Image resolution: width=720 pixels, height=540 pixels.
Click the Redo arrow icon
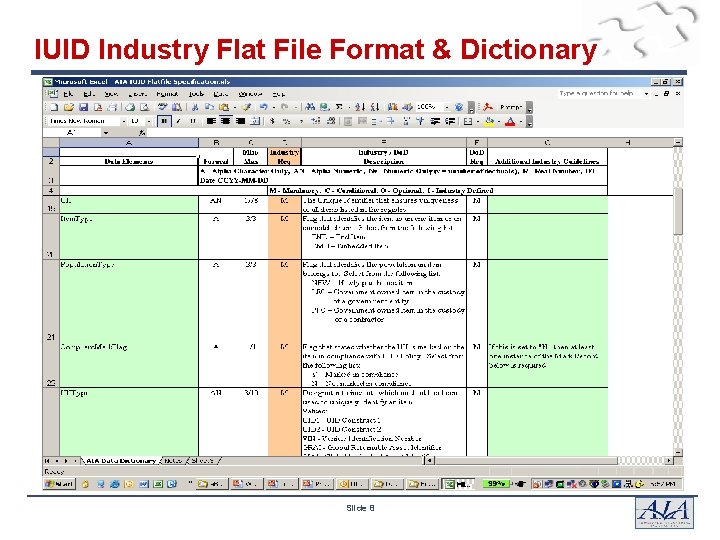[x=285, y=107]
